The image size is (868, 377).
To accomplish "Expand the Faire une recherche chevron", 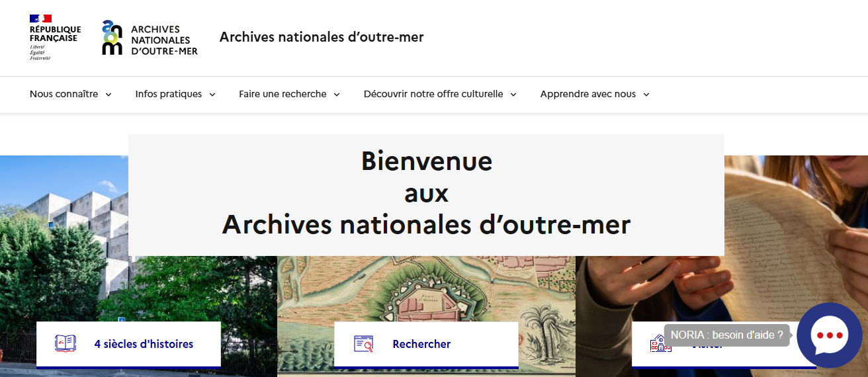I will [x=337, y=95].
